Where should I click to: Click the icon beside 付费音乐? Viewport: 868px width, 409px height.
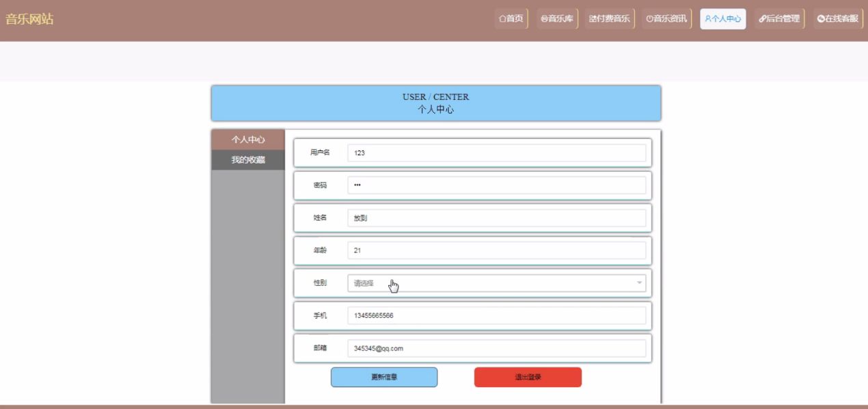pos(592,19)
